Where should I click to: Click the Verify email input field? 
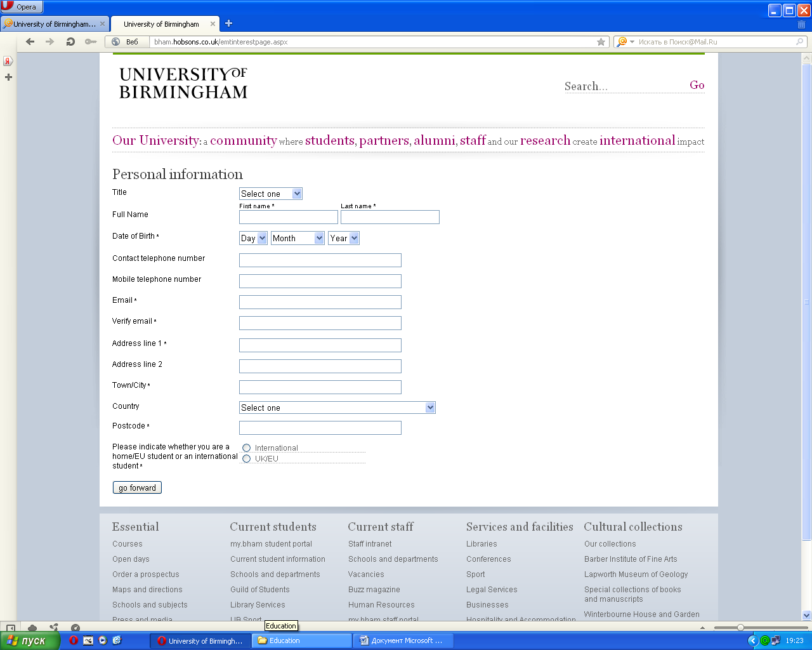click(320, 323)
